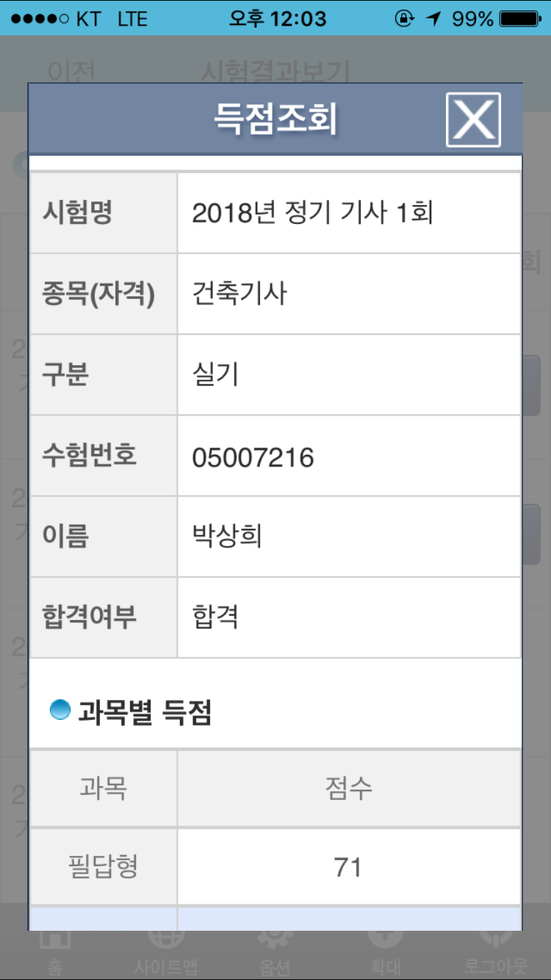Screen dimensions: 551x980
Task: Select the 종목 value 건축기사
Action: pos(240,294)
